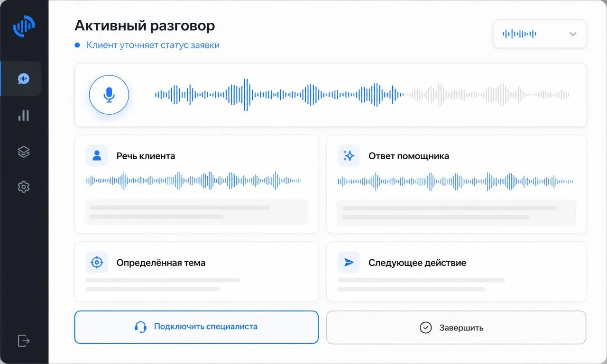Seek in the main conversation waveform
Screen dimensions: 607x364
tap(362, 95)
